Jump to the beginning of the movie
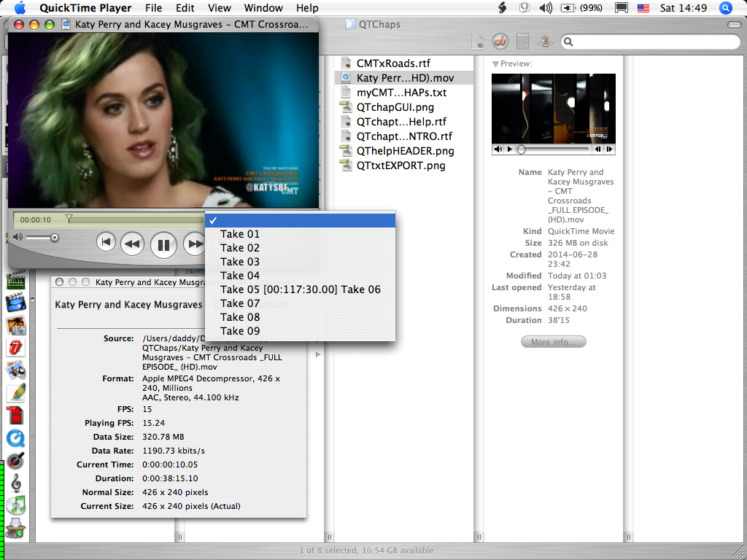This screenshot has height=560, width=747. [x=107, y=242]
